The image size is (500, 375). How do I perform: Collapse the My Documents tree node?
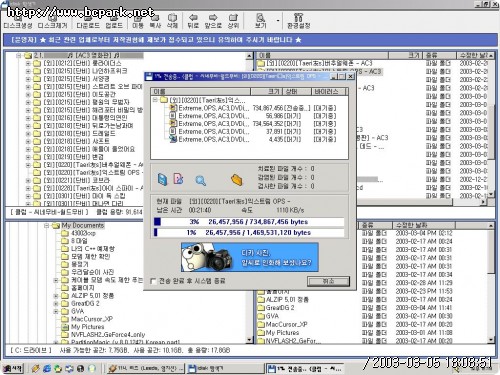pyautogui.click(x=47, y=226)
